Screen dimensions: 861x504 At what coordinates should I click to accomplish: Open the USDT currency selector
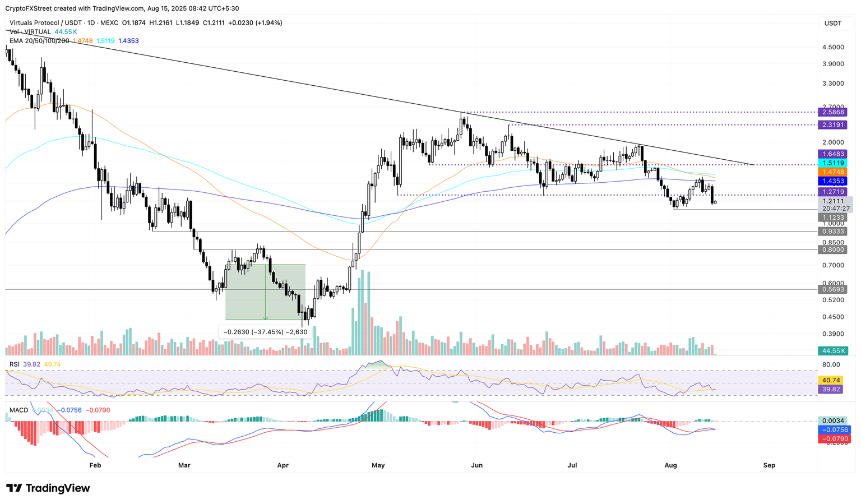(x=832, y=23)
